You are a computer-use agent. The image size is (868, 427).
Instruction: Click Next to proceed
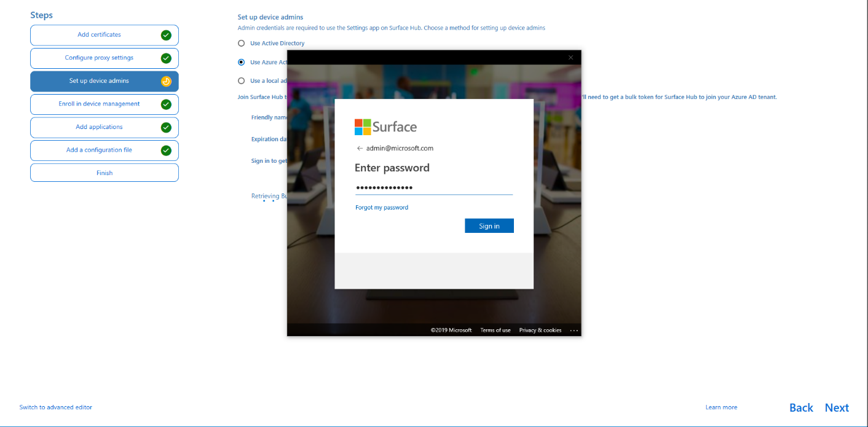click(x=837, y=408)
